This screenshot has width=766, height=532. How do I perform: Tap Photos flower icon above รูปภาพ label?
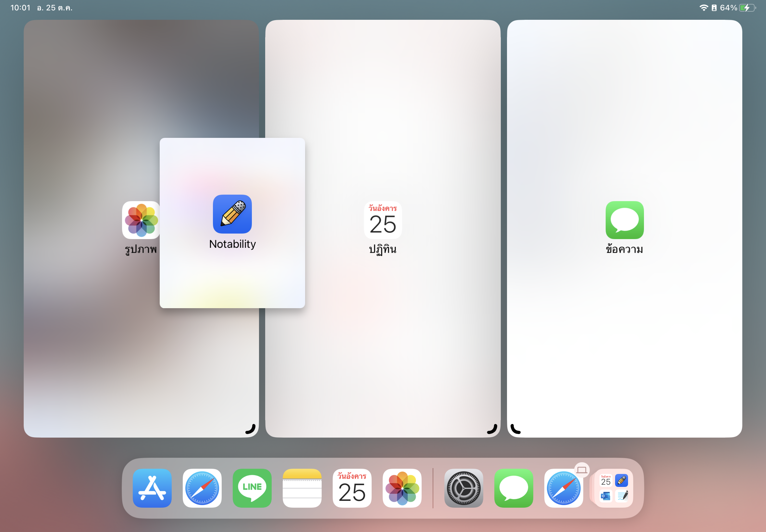[x=141, y=220]
